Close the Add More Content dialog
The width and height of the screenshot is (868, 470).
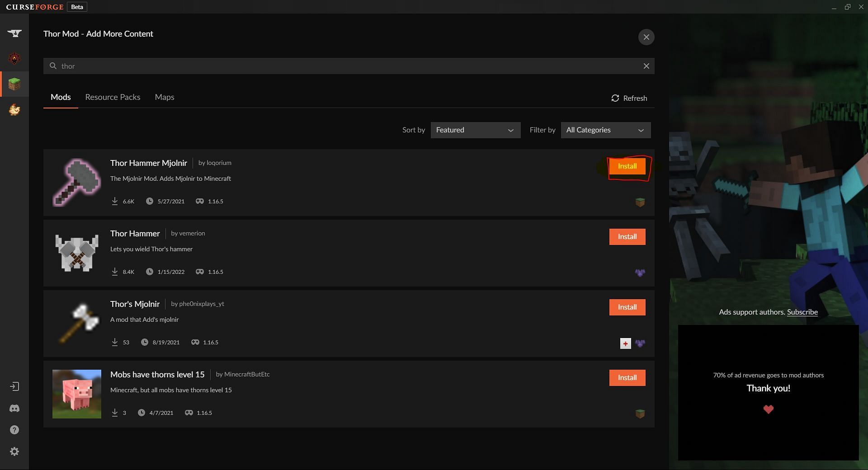click(x=646, y=37)
